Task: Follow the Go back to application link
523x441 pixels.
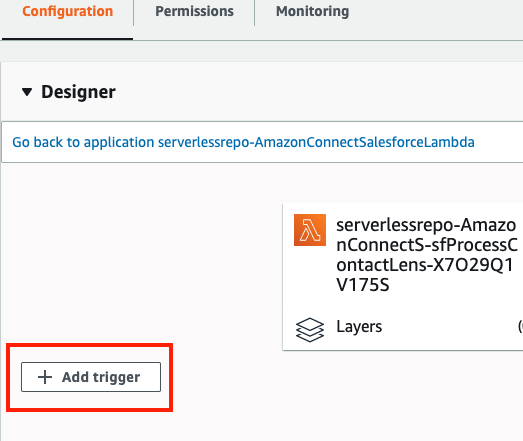Action: 243,142
